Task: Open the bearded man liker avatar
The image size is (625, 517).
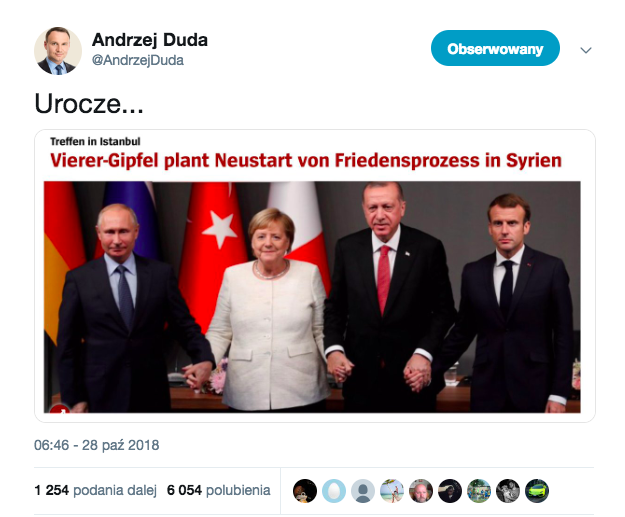Action: pos(421,491)
